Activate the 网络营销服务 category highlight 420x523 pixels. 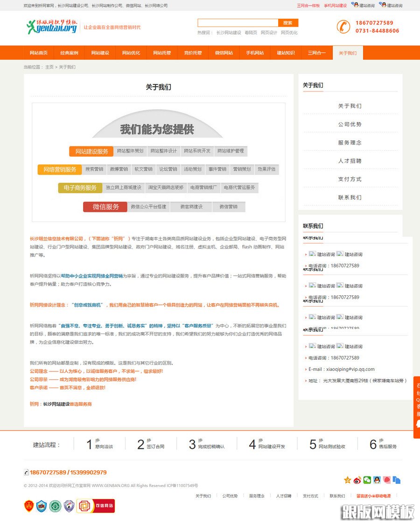pyautogui.click(x=60, y=170)
